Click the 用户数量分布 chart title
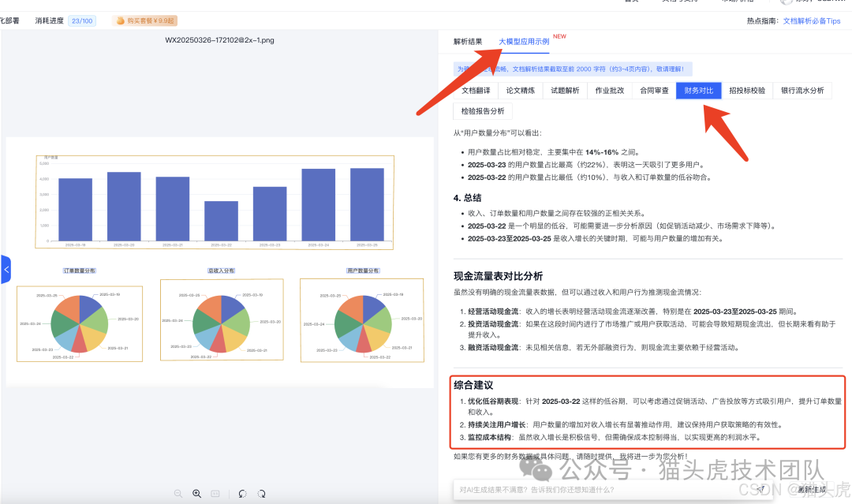This screenshot has width=852, height=504. (x=364, y=271)
